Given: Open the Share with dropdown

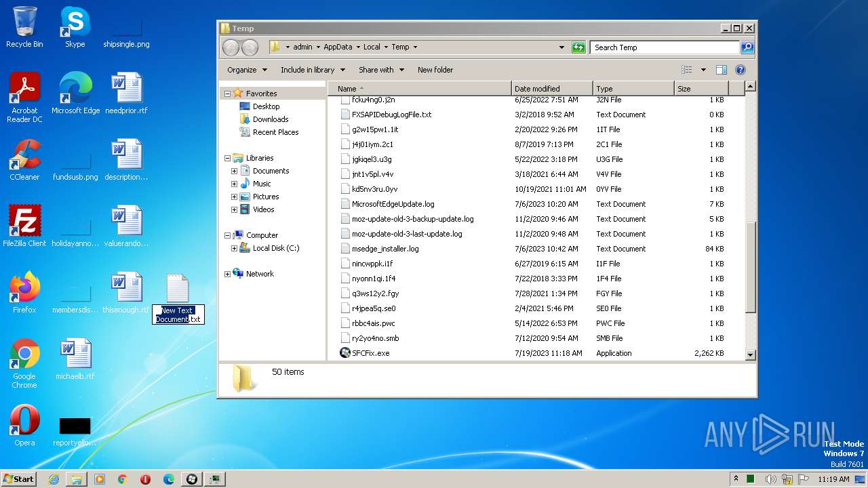Looking at the screenshot, I should (x=381, y=70).
